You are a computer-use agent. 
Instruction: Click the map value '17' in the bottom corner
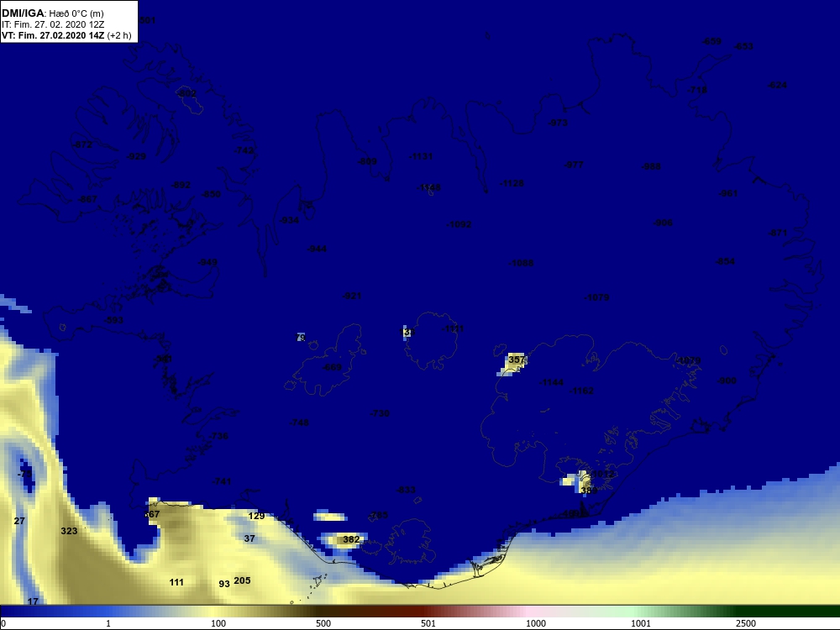pyautogui.click(x=33, y=601)
